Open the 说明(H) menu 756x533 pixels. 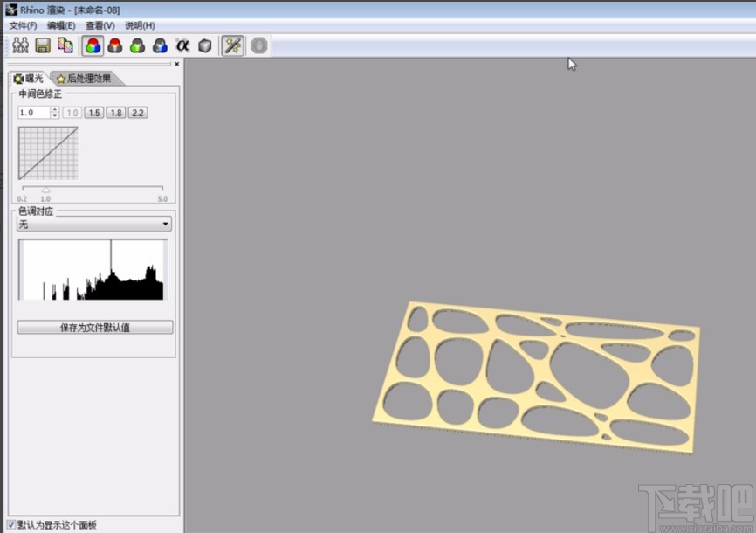pyautogui.click(x=140, y=25)
